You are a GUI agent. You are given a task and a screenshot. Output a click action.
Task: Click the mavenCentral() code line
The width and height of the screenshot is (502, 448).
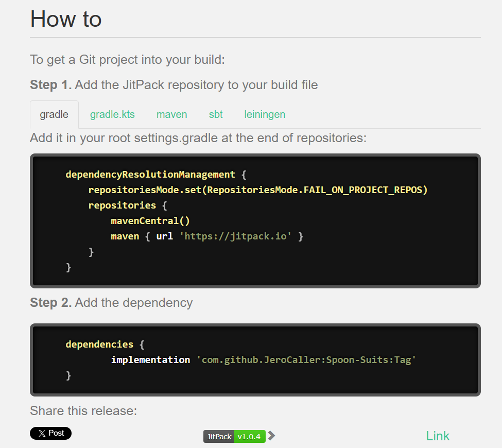pyautogui.click(x=150, y=220)
